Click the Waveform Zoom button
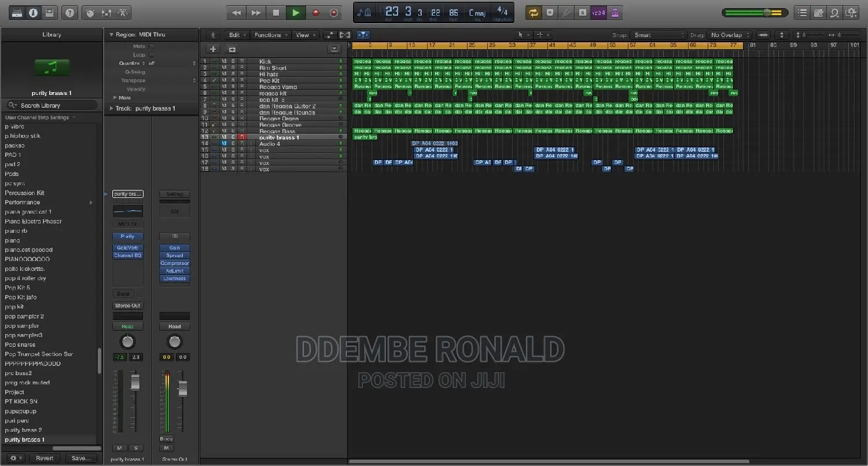Viewport: 868px width, 466px height. (x=763, y=35)
